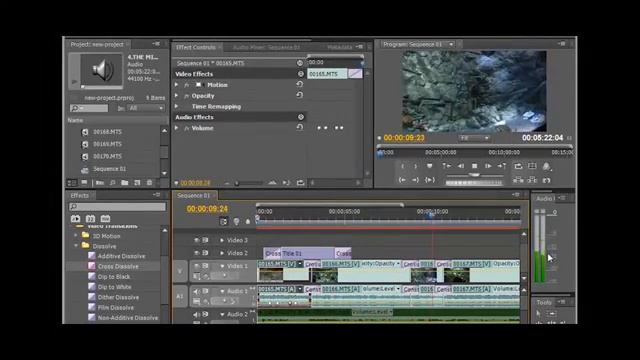The image size is (640, 360).
Task: Stop playback in Program monitor
Action: coord(474,166)
